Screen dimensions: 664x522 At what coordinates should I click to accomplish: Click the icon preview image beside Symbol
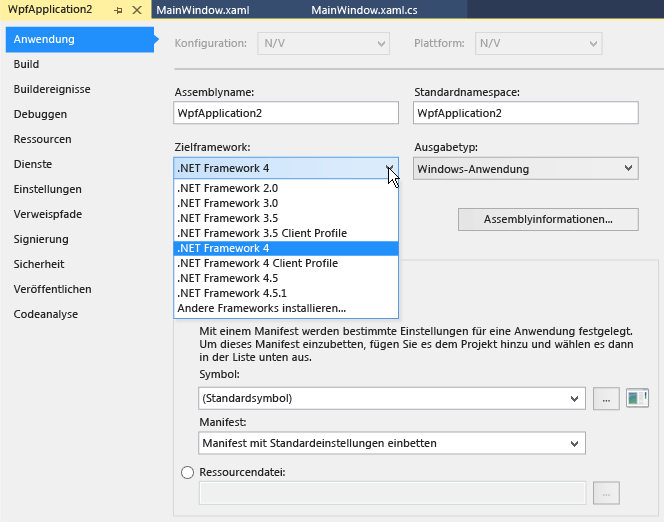(x=637, y=398)
